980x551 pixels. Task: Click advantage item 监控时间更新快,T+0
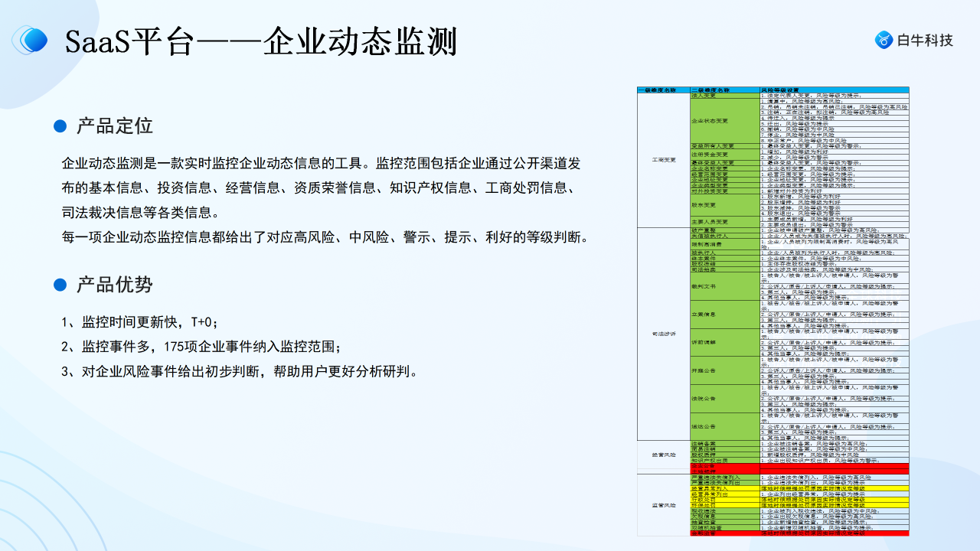[x=140, y=322]
